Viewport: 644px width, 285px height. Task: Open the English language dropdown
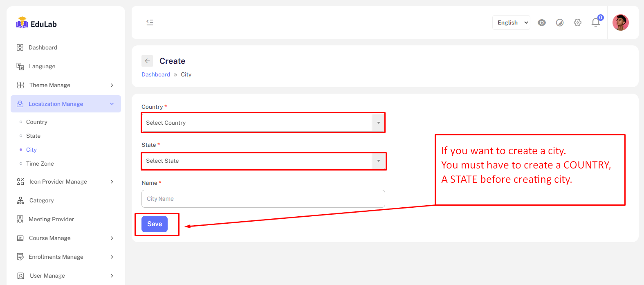coord(511,22)
